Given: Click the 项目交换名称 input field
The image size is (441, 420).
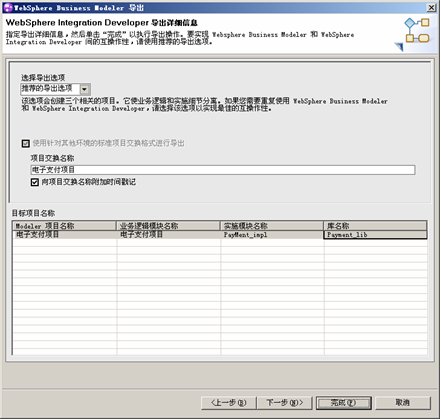Looking at the screenshot, I should point(222,170).
